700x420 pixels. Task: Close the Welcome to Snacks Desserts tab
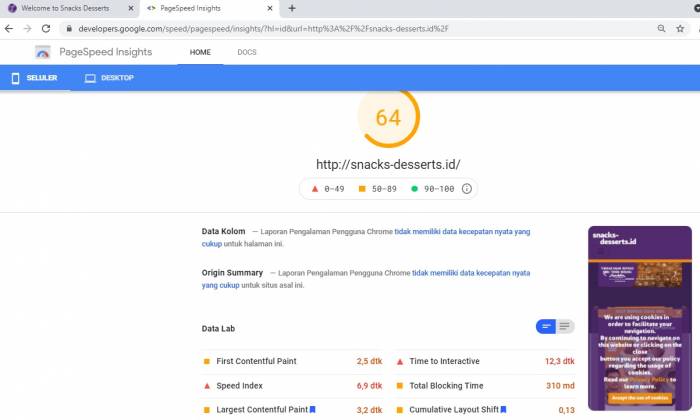coord(131,8)
